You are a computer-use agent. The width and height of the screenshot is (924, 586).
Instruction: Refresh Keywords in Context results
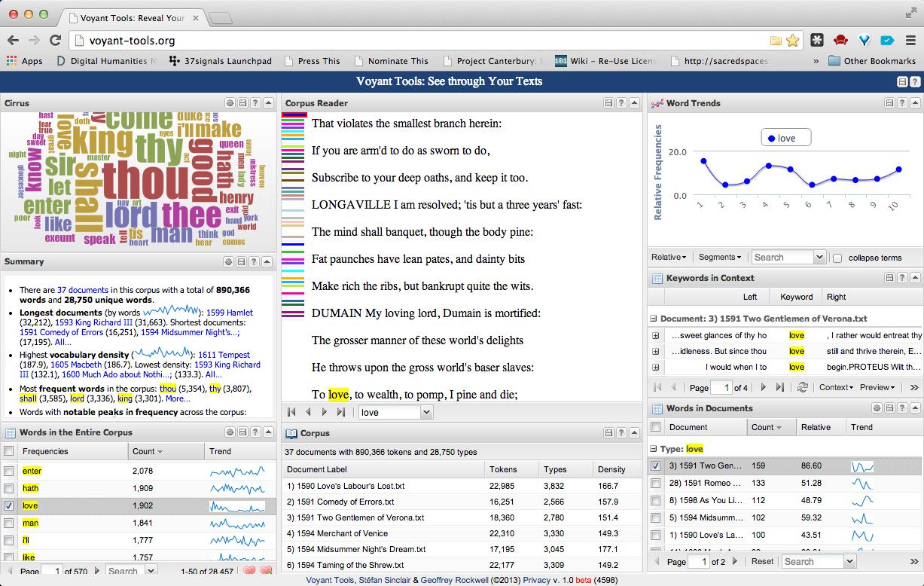click(x=803, y=387)
